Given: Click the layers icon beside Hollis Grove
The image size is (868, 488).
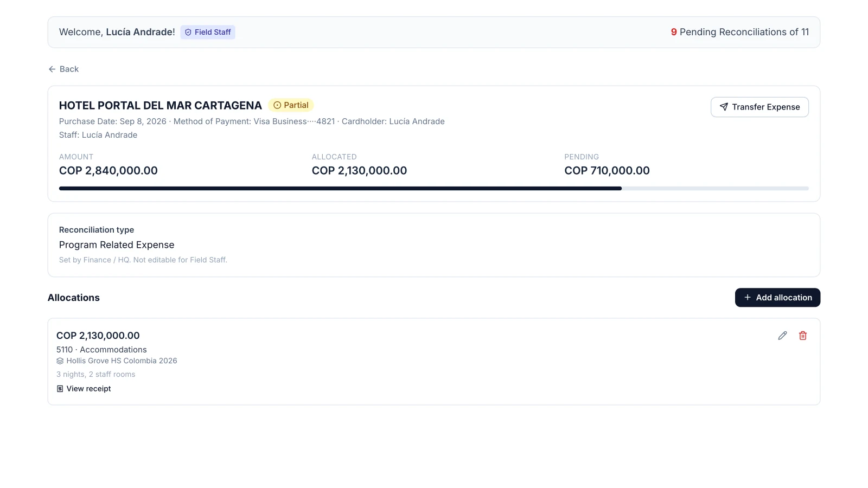Looking at the screenshot, I should coord(60,361).
